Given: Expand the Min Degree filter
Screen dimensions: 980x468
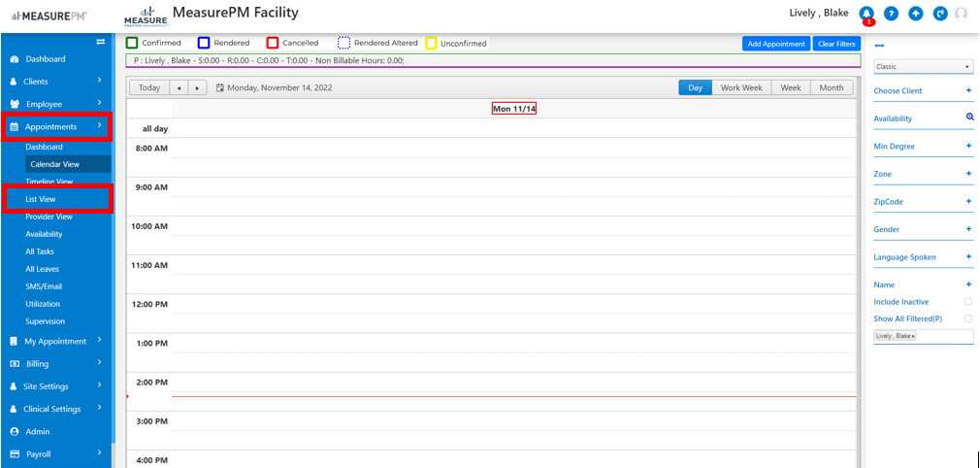Looking at the screenshot, I should (968, 146).
